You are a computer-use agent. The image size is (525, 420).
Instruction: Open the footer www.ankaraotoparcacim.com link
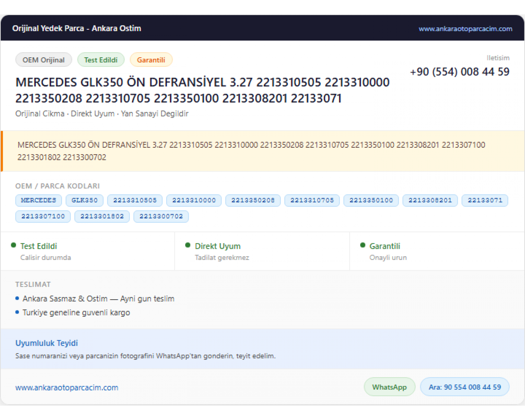[67, 387]
